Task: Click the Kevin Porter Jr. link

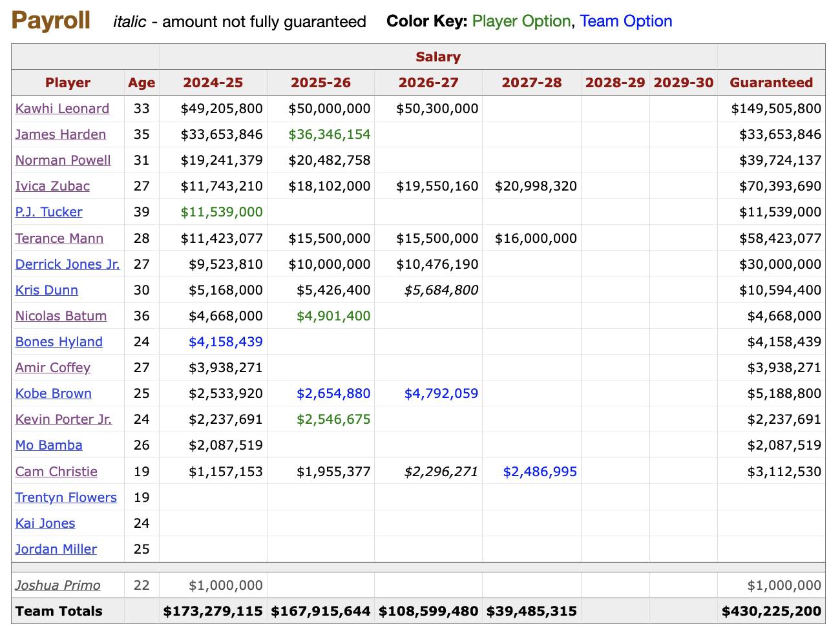Action: [x=63, y=419]
